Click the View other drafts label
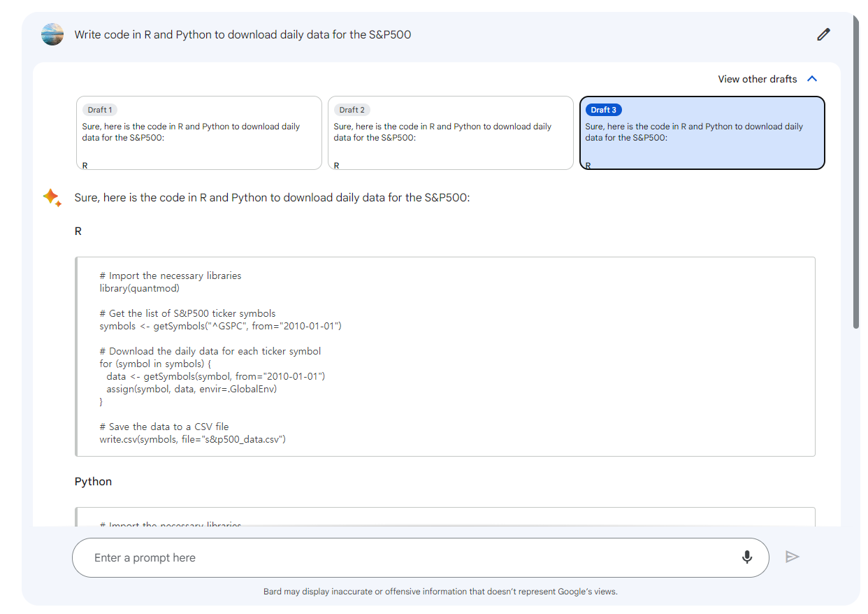This screenshot has height=614, width=868. (x=758, y=79)
